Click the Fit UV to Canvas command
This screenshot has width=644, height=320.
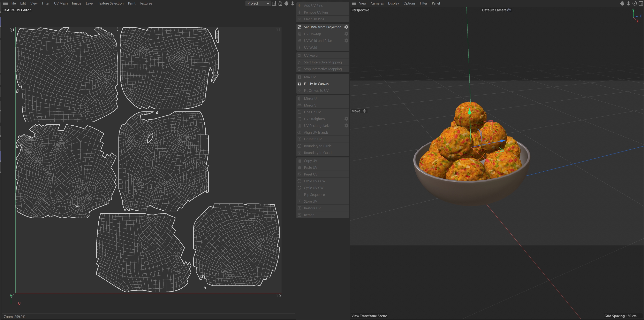(x=316, y=84)
